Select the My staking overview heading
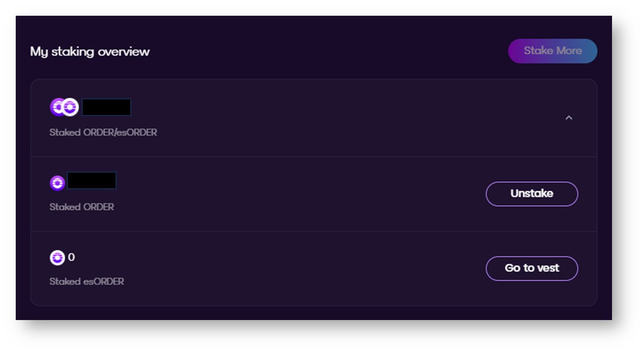 (90, 52)
